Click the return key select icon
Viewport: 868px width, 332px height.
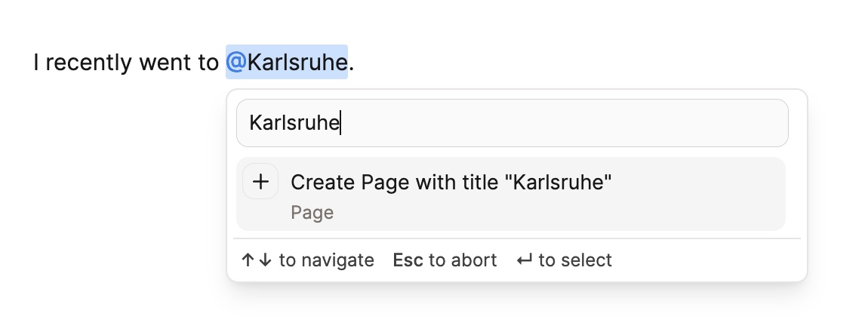point(525,260)
